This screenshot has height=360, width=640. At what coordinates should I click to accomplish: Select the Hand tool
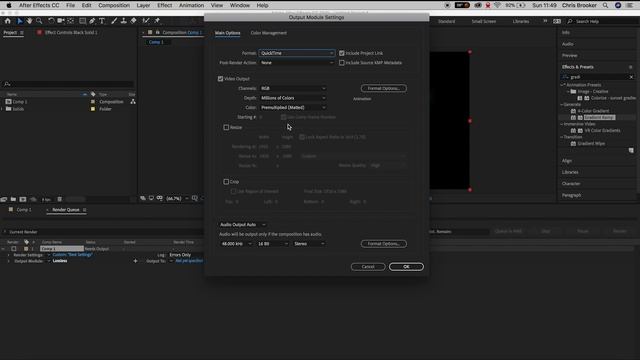pos(29,21)
